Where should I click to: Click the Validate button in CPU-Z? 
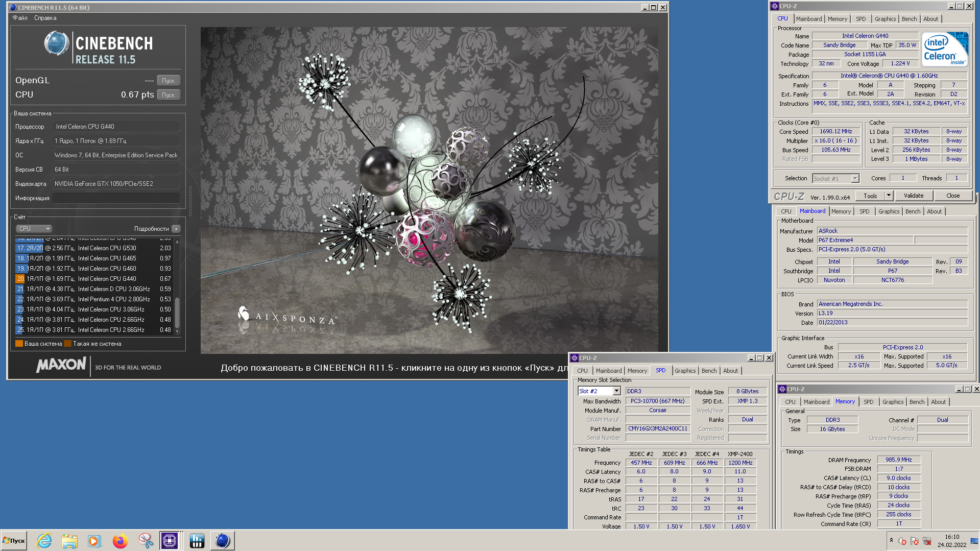click(x=913, y=196)
